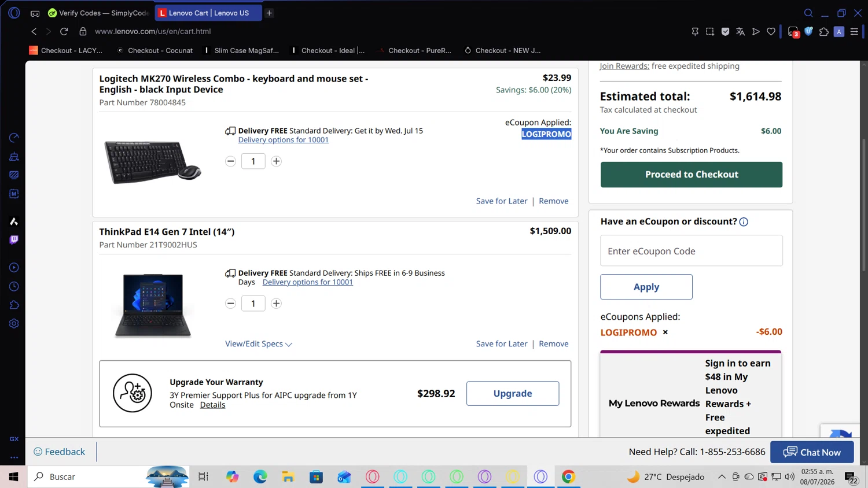
Task: Open Checkout - Cocunat bookmark
Action: 155,50
